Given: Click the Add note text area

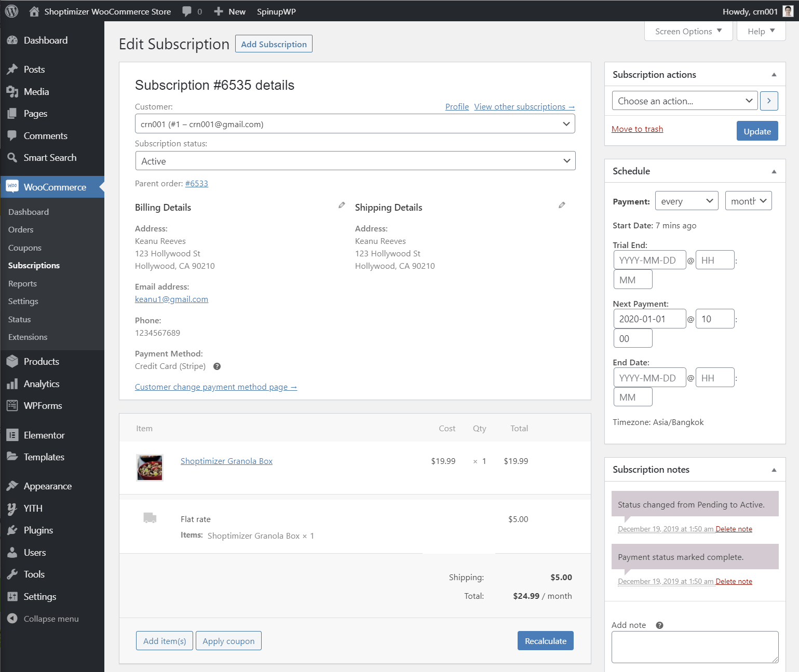Looking at the screenshot, I should pos(695,647).
